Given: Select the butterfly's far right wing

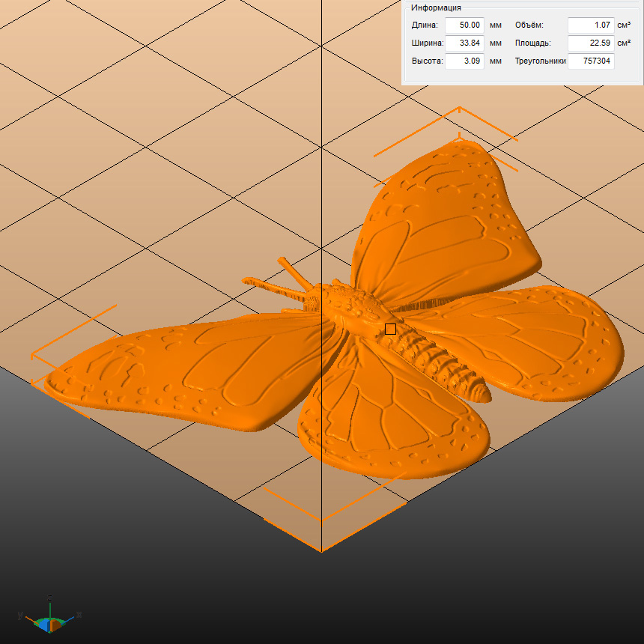Looking at the screenshot, I should (539, 337).
